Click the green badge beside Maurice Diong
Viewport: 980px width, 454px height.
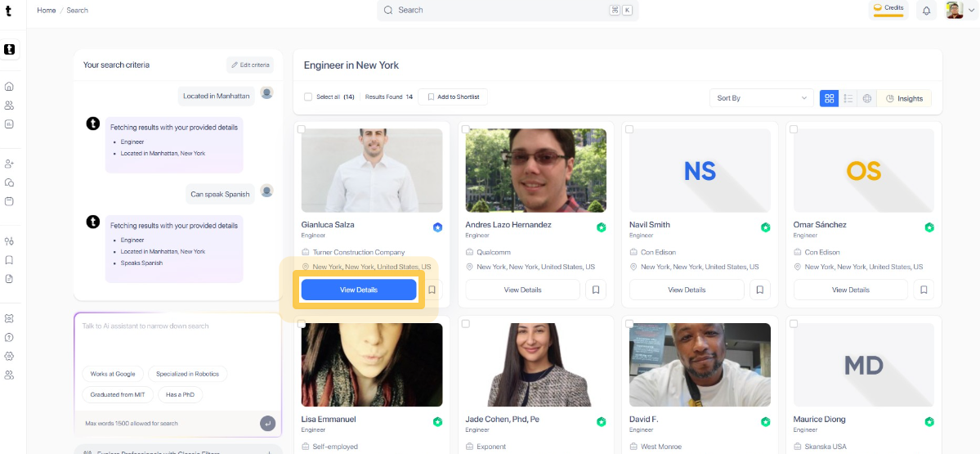[929, 422]
